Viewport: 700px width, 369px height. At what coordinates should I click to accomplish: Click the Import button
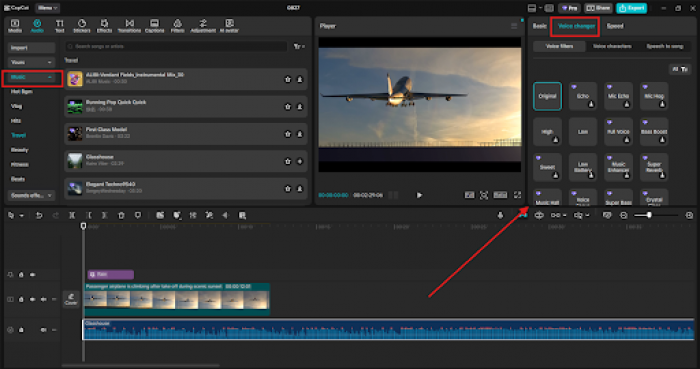(x=31, y=48)
